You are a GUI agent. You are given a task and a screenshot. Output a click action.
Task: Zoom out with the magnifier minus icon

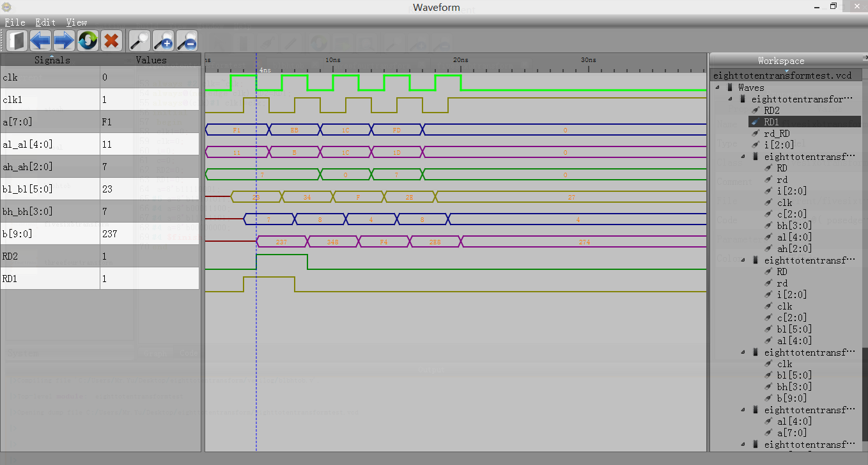[x=187, y=41]
